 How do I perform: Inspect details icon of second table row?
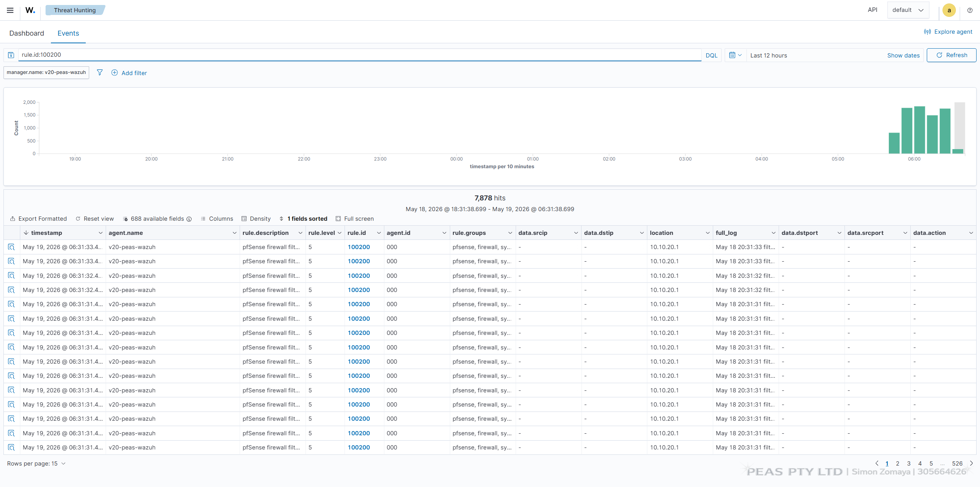coord(11,261)
